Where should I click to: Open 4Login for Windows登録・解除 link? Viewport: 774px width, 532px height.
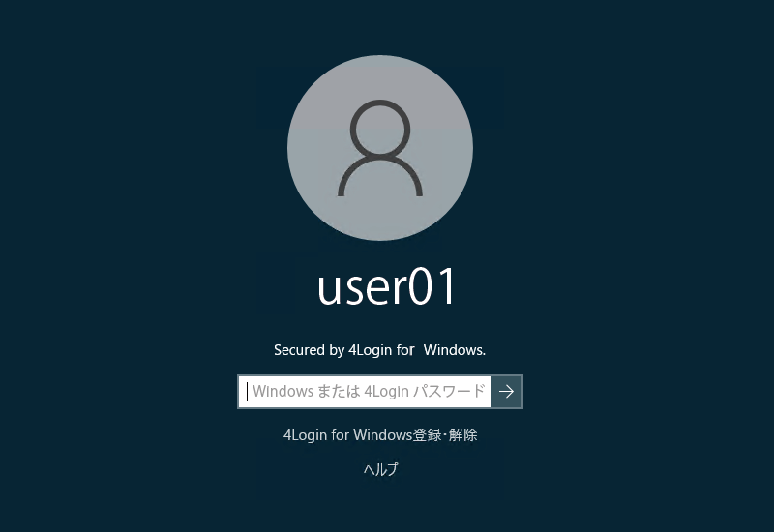pyautogui.click(x=380, y=434)
